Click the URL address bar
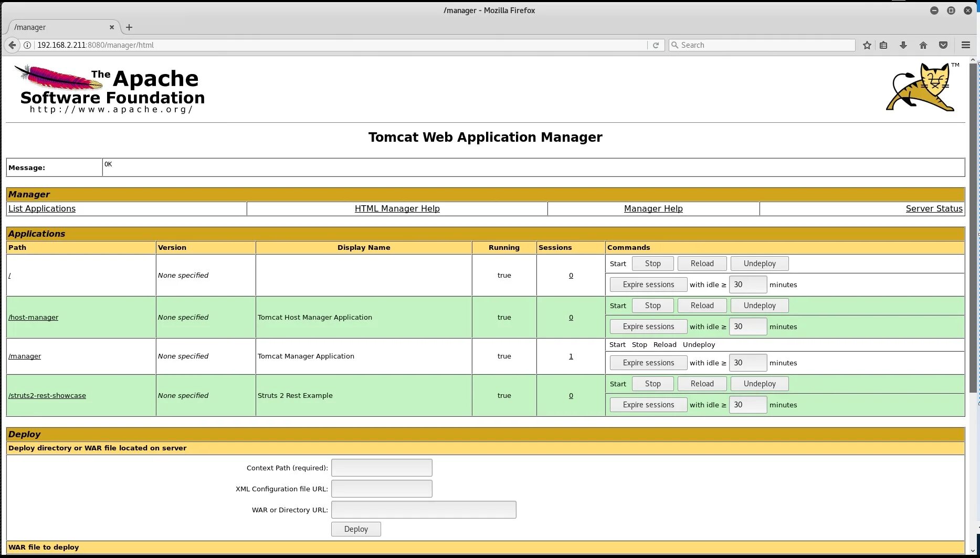980x558 pixels. click(341, 45)
